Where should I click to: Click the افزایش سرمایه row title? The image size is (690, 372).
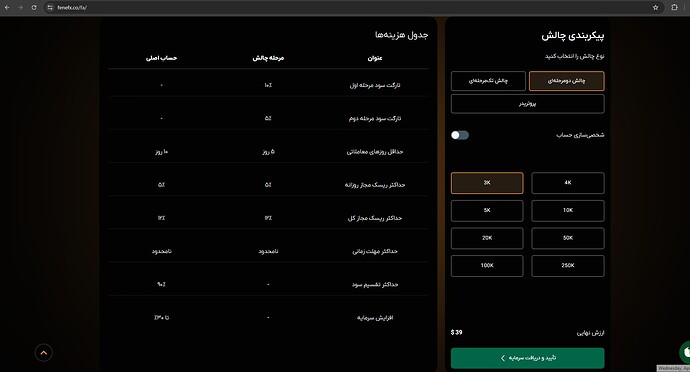click(x=375, y=318)
